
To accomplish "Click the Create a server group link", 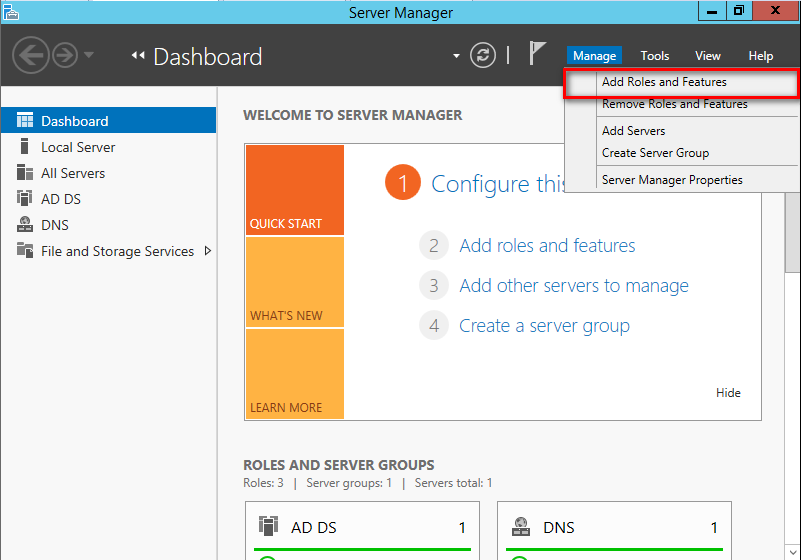I will (x=544, y=326).
